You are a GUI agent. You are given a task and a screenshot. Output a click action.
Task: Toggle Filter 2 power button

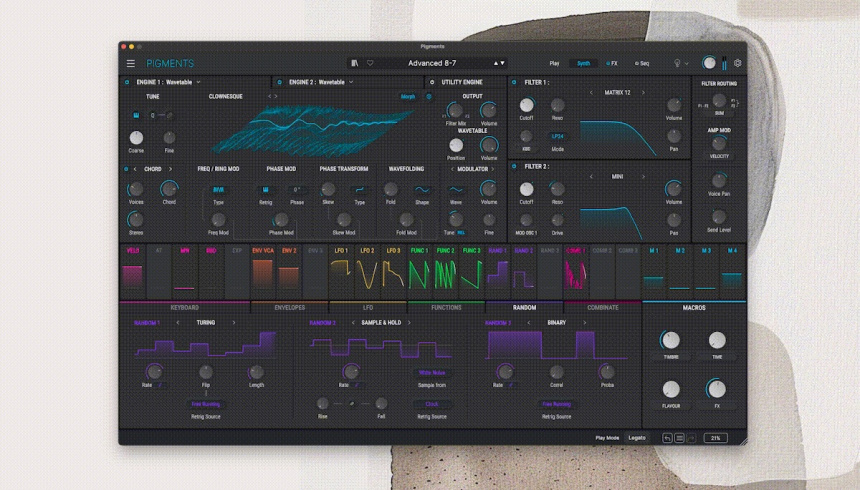pyautogui.click(x=514, y=166)
